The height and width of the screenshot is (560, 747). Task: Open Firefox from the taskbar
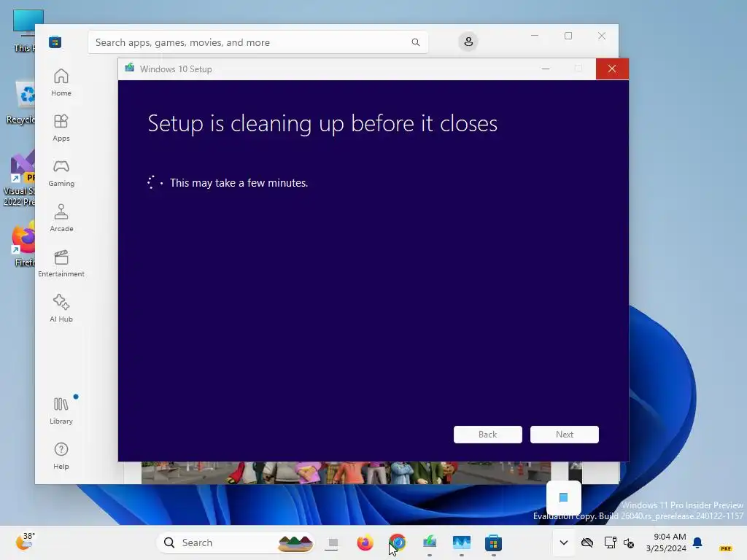pos(365,542)
